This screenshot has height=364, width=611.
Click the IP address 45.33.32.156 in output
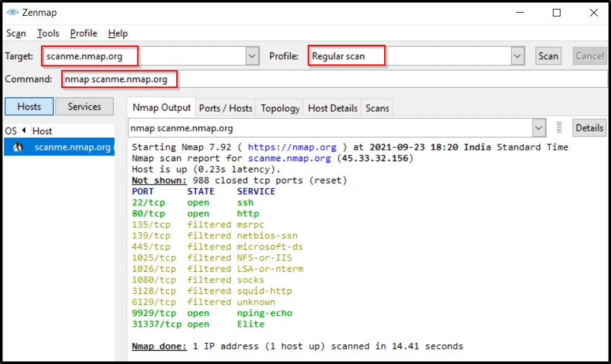tap(375, 158)
